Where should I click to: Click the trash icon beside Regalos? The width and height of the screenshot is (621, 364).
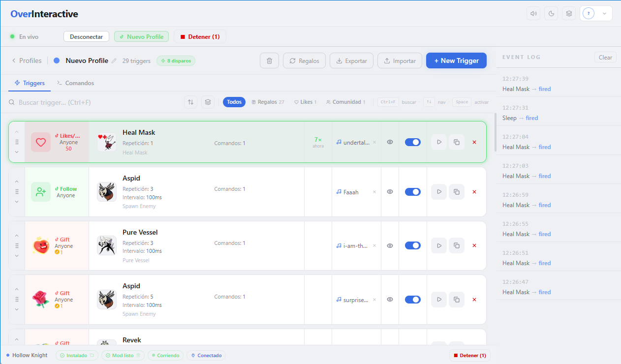tap(269, 61)
